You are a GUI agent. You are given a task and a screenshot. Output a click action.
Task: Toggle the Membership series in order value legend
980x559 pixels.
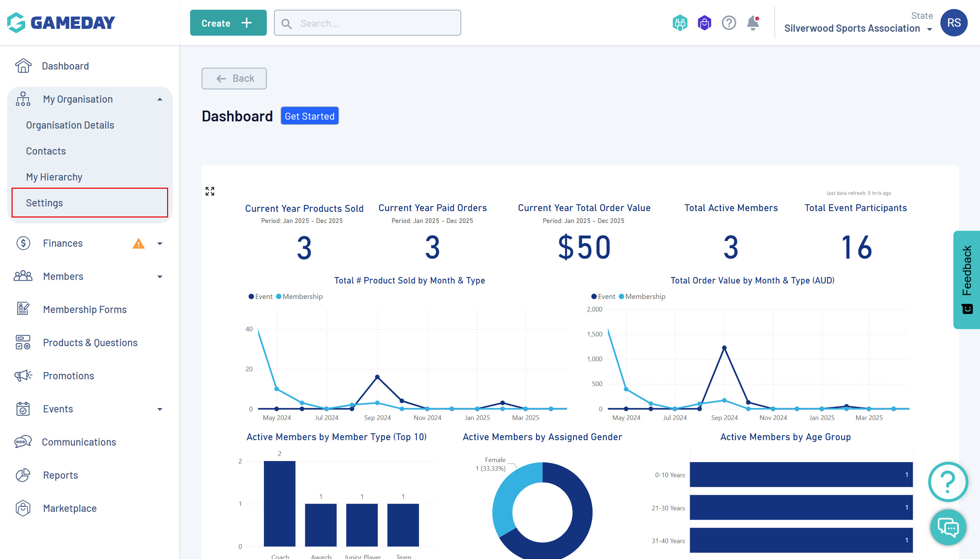(642, 296)
